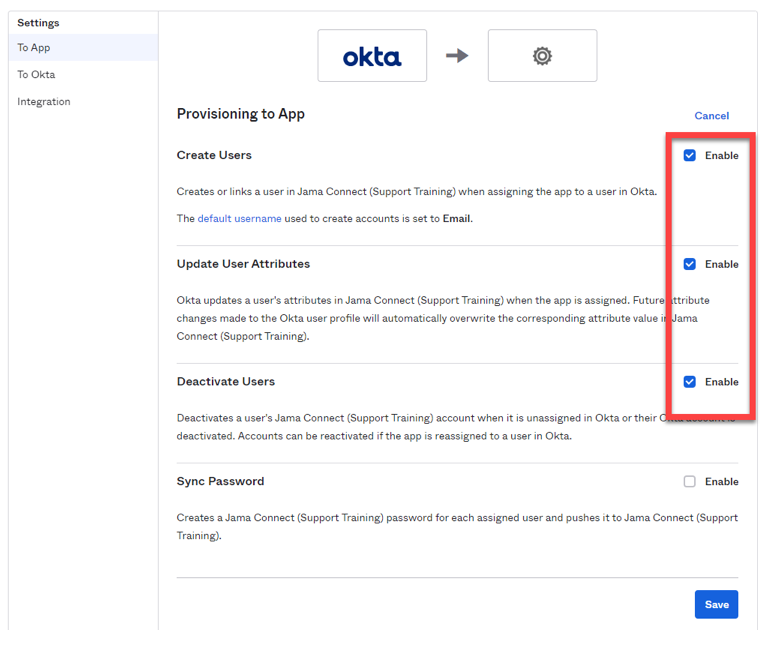Click the Provisioning to App title
The image size is (768, 661).
point(240,114)
